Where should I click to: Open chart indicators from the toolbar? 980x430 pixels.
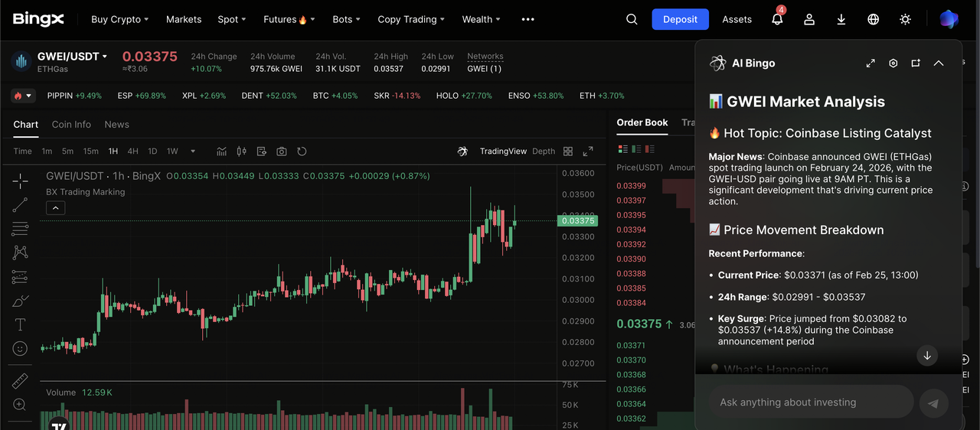tap(222, 151)
